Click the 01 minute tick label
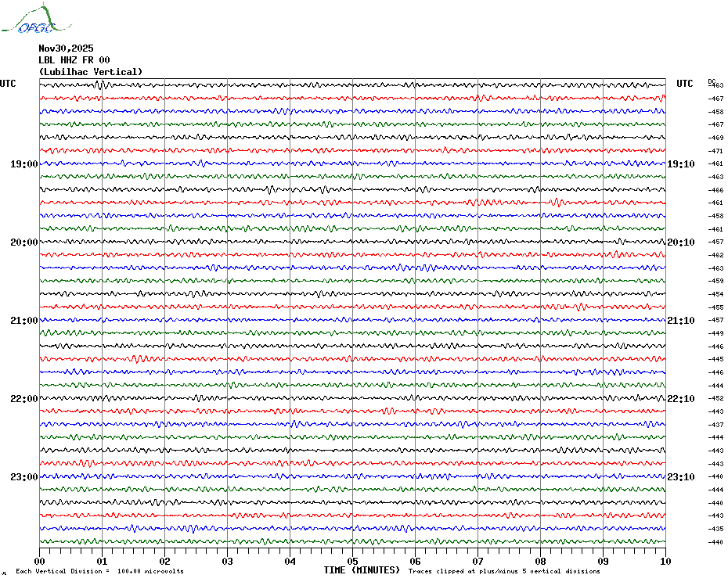Viewport: 728px width, 582px height. 102,561
